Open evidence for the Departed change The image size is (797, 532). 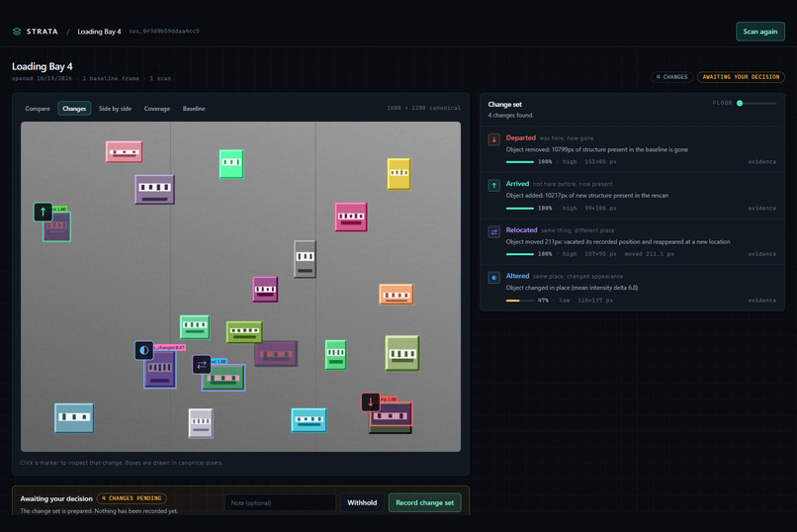(761, 162)
